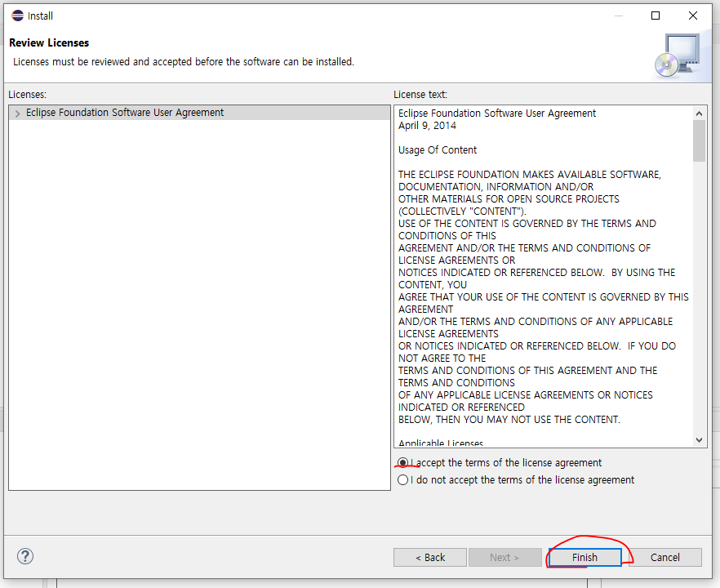Click 'Review Licenses' heading text
Screen dimensions: 720x588
(x=49, y=42)
